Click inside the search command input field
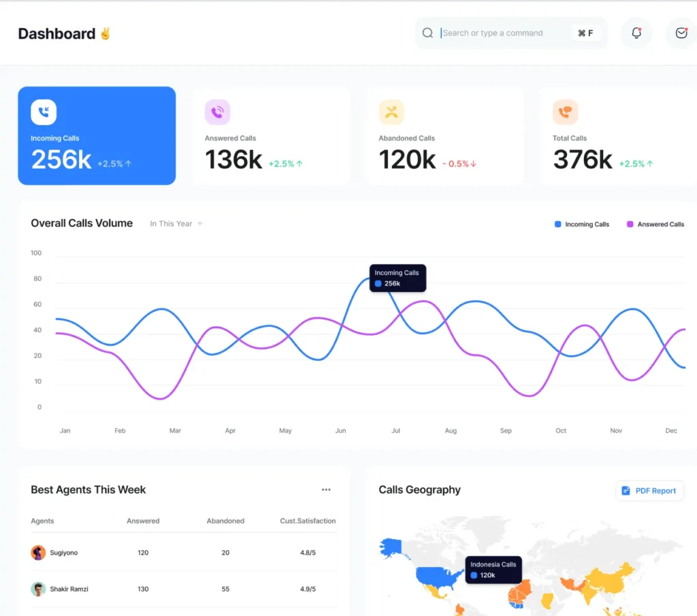 point(497,33)
